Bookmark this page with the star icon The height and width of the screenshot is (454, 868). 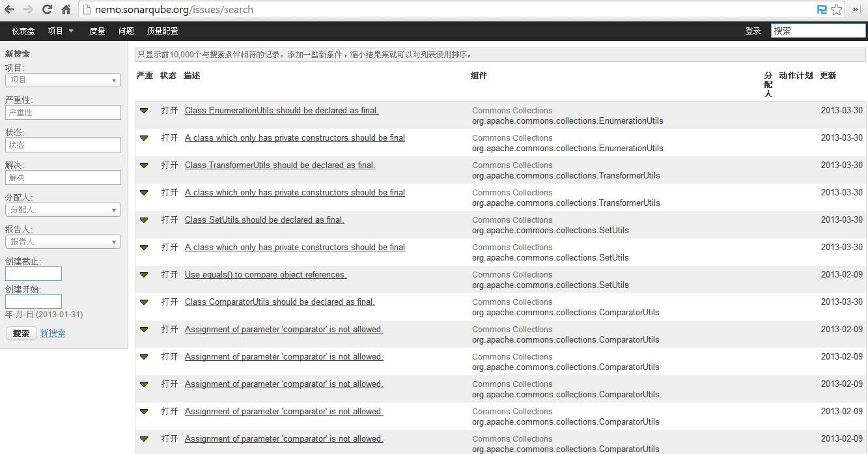pos(837,10)
